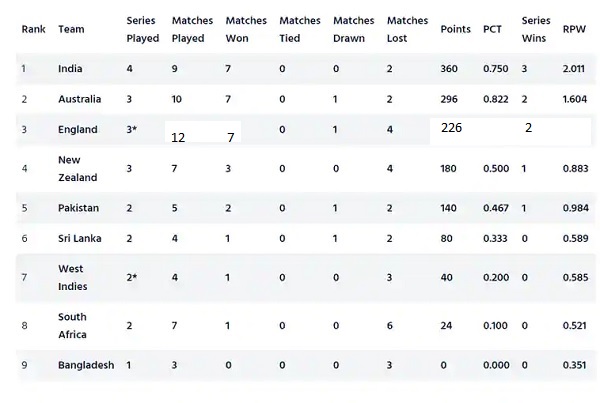Select the Matches Tied column header
The height and width of the screenshot is (403, 600).
pyautogui.click(x=300, y=29)
